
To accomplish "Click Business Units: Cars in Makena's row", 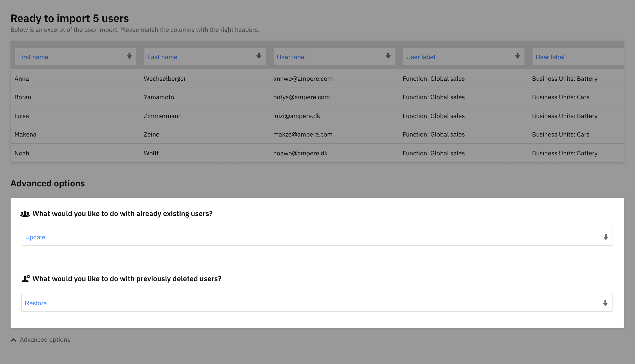I will click(x=560, y=135).
